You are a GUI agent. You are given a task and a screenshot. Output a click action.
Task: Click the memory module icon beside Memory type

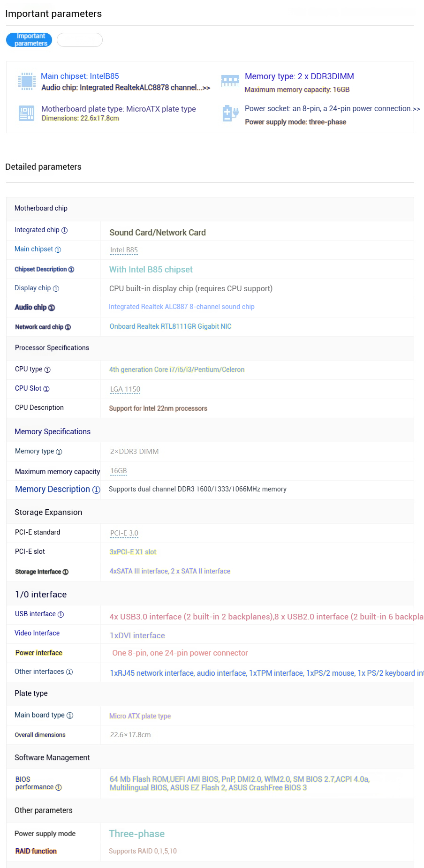230,81
